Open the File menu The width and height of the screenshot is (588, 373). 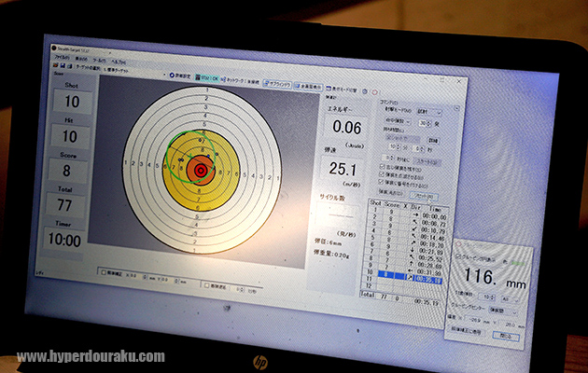(57, 57)
